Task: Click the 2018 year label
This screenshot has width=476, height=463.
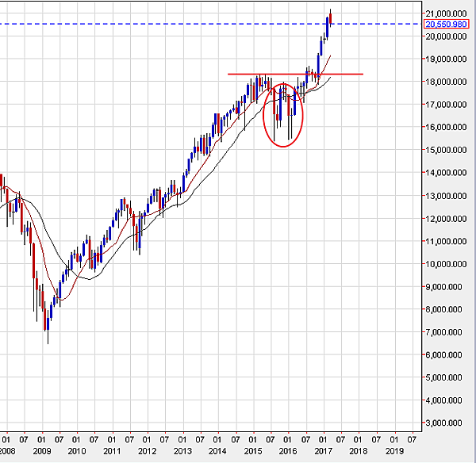Action: pyautogui.click(x=359, y=451)
